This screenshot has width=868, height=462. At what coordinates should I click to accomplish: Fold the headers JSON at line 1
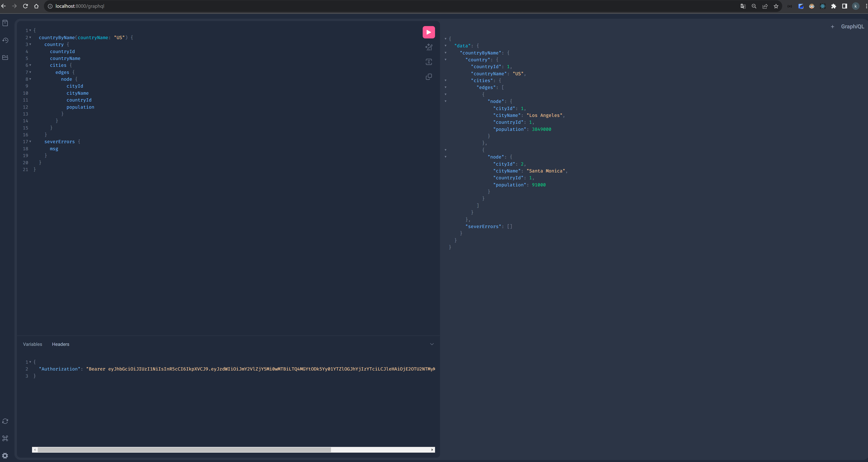(x=30, y=362)
